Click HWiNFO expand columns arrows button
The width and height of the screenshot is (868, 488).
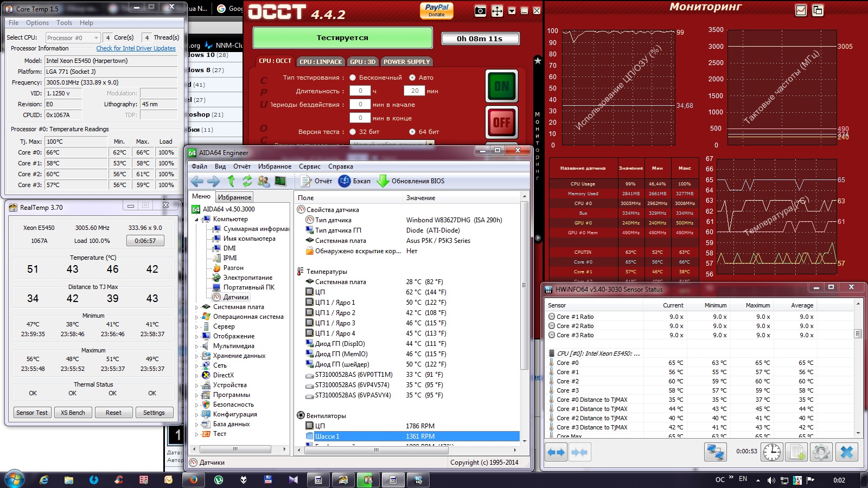(556, 452)
